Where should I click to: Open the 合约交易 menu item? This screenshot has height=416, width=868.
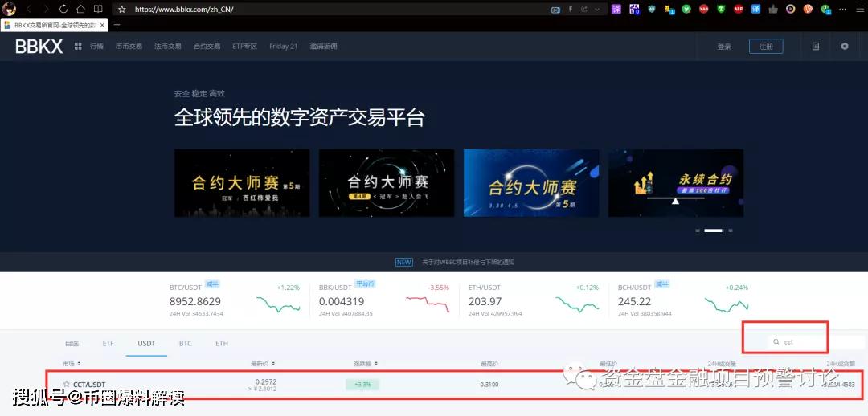[x=207, y=47]
